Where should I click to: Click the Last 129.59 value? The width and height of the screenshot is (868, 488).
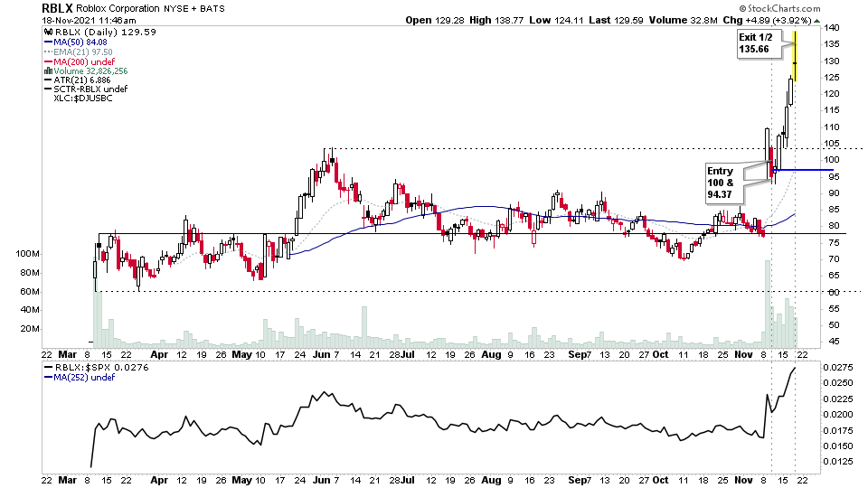[616, 21]
